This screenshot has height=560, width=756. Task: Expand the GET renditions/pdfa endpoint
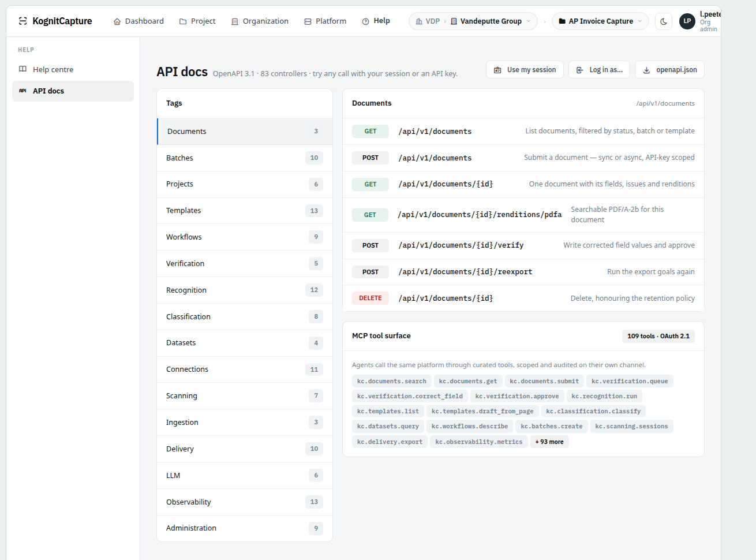[x=523, y=215]
